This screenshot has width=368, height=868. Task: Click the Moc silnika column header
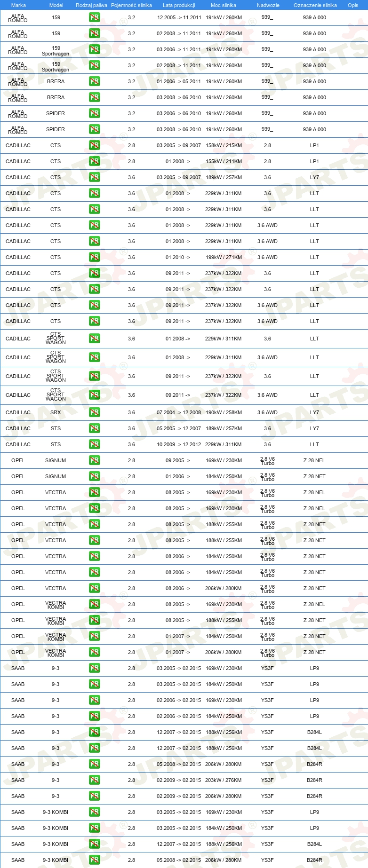pyautogui.click(x=224, y=5)
